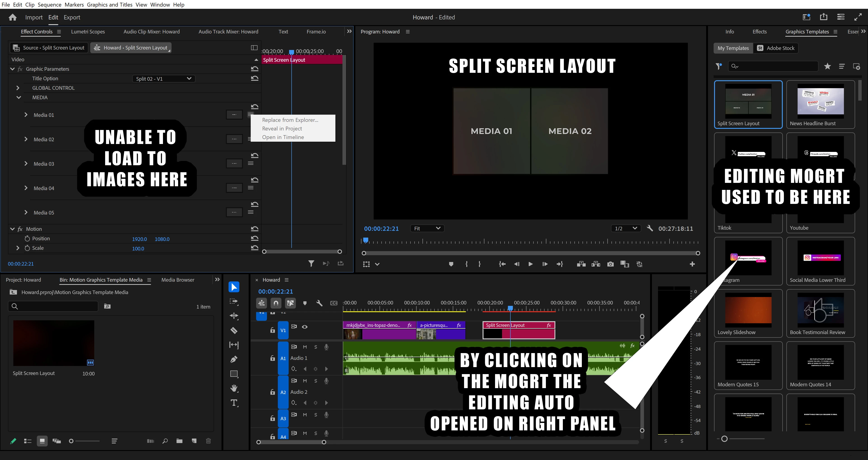This screenshot has width=868, height=460.
Task: Open timeline display settings wrench
Action: [x=319, y=303]
